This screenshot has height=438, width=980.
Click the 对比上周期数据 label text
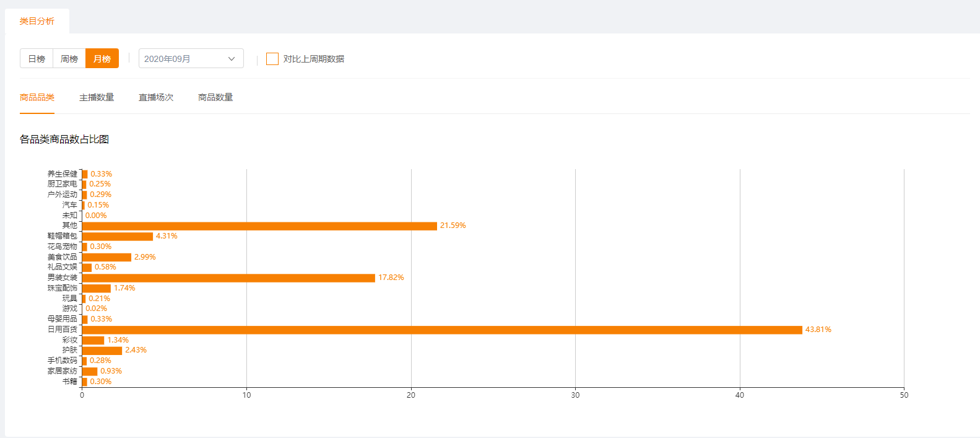(314, 59)
